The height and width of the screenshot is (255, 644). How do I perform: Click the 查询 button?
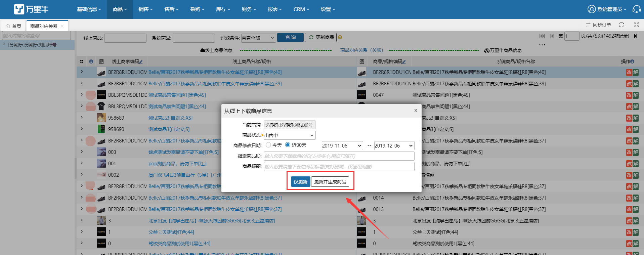point(290,38)
